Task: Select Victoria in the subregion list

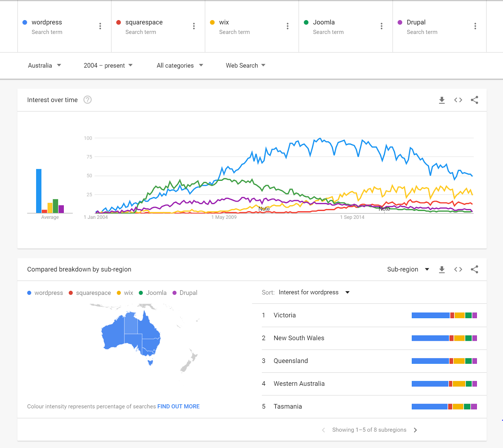Action: (x=374, y=315)
